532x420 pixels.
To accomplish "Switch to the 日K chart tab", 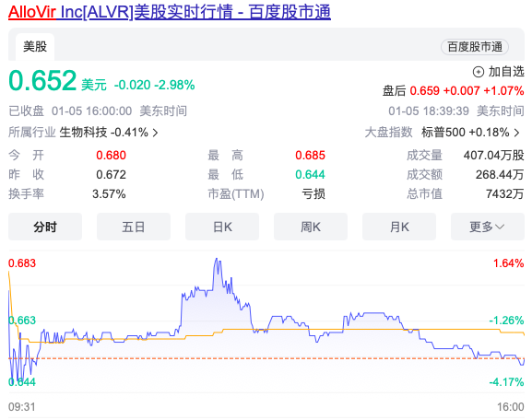I will point(222,227).
